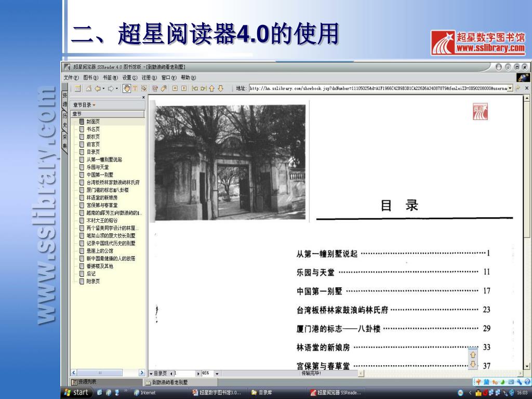Go back with the left arrow

point(97,88)
